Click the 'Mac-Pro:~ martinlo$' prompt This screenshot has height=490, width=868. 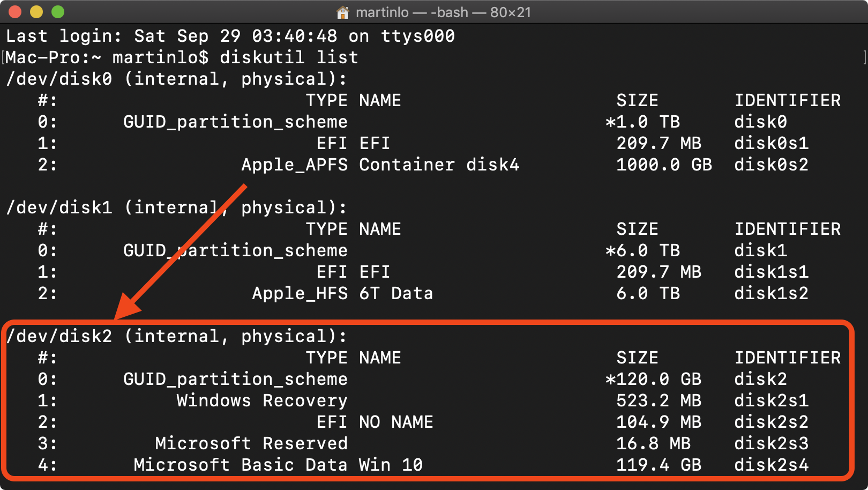click(107, 57)
